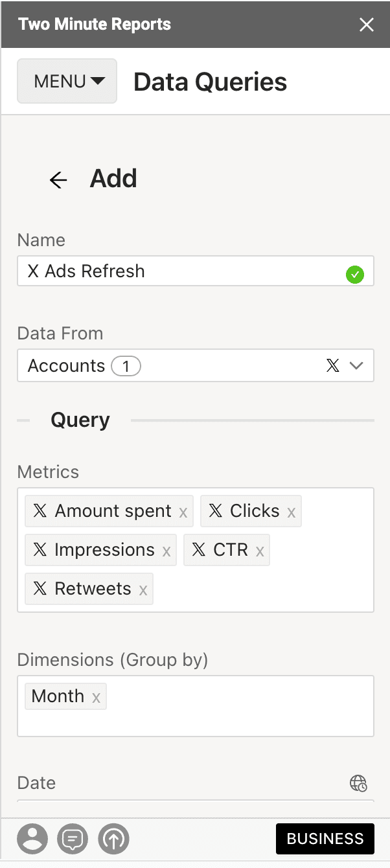Close the Two Minute Reports sidebar

[x=367, y=25]
